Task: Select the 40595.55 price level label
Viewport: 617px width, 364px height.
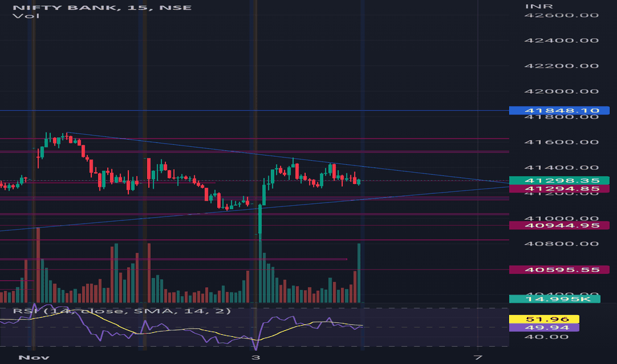Action: click(x=559, y=269)
